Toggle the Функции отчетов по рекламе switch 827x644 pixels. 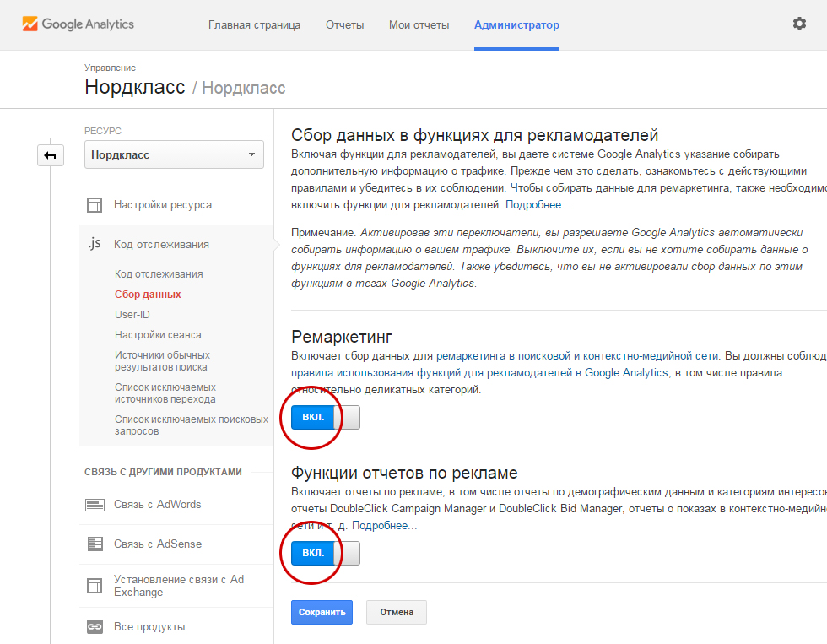point(326,554)
